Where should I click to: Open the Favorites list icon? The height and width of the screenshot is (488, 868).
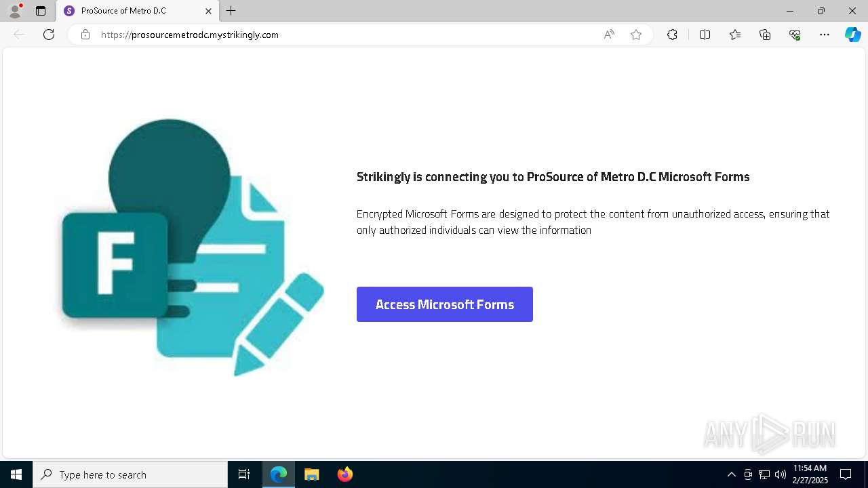(x=735, y=35)
